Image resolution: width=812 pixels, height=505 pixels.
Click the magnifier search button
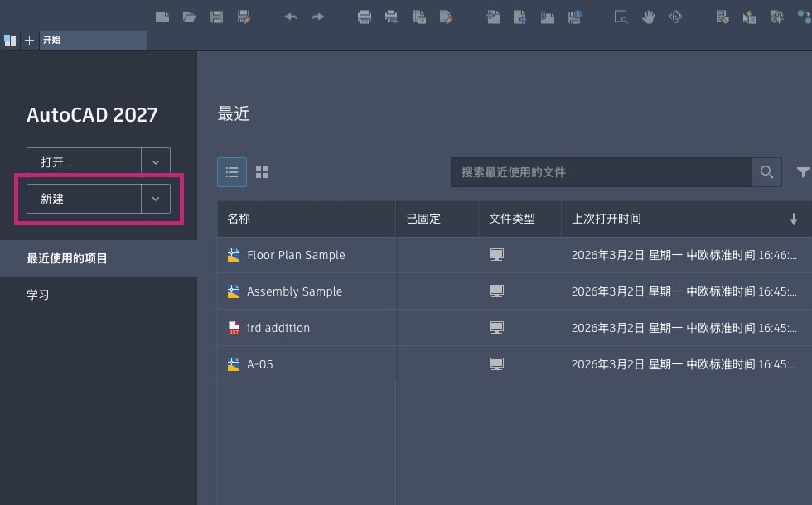766,172
